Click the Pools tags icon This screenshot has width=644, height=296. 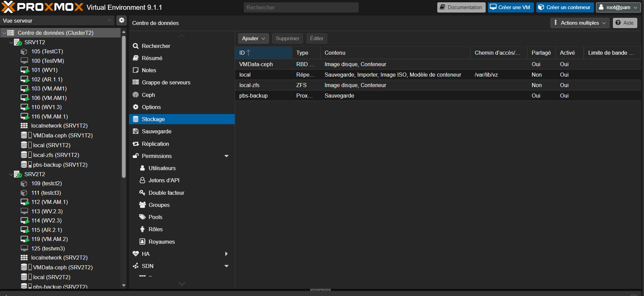tap(143, 217)
